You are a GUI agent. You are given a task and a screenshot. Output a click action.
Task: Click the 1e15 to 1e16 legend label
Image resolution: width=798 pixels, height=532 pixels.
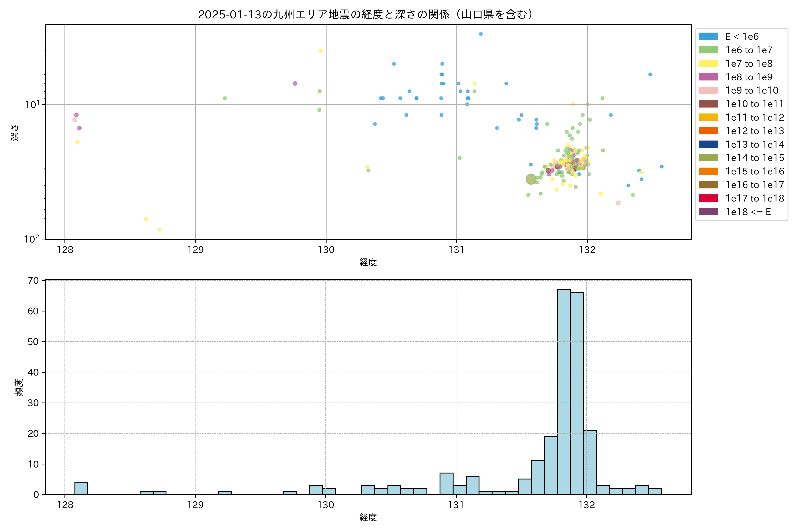755,171
